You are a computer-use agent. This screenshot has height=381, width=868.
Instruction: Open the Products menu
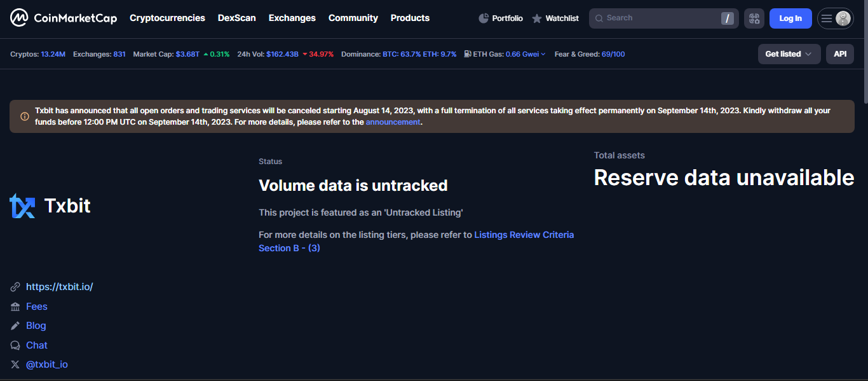click(410, 18)
